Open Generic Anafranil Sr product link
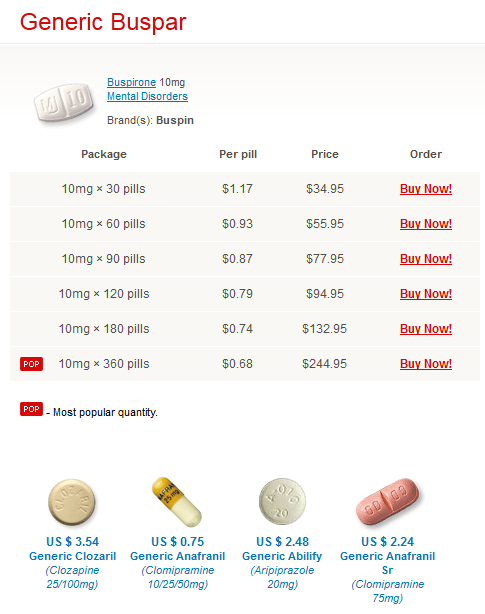 coord(388,563)
